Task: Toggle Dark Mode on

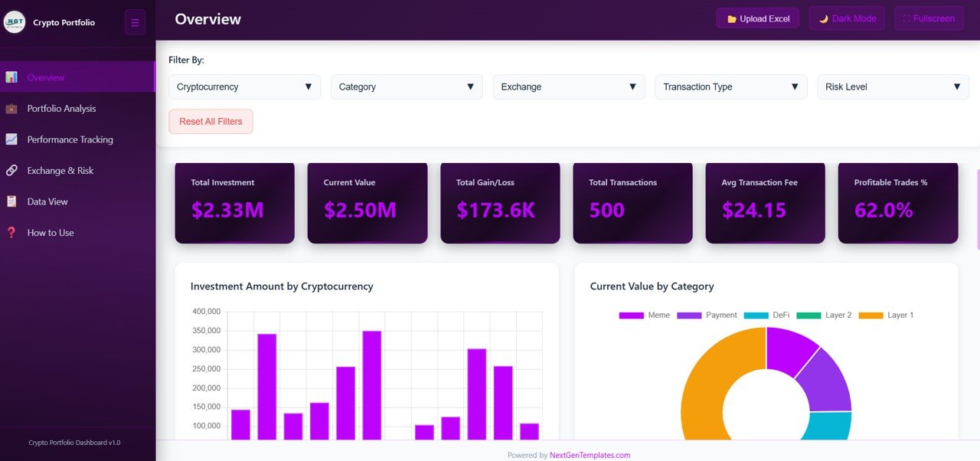Action: pos(847,18)
